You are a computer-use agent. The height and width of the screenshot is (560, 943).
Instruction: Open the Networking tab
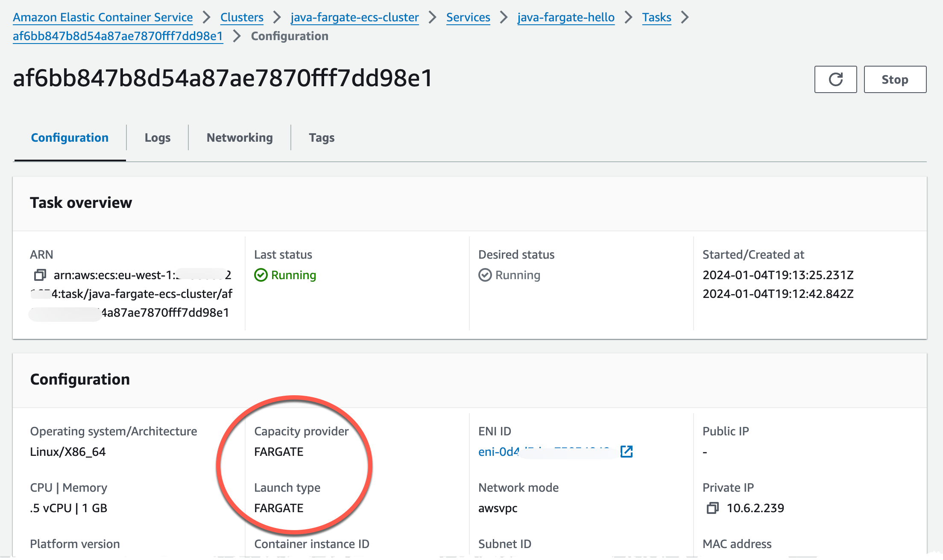240,137
